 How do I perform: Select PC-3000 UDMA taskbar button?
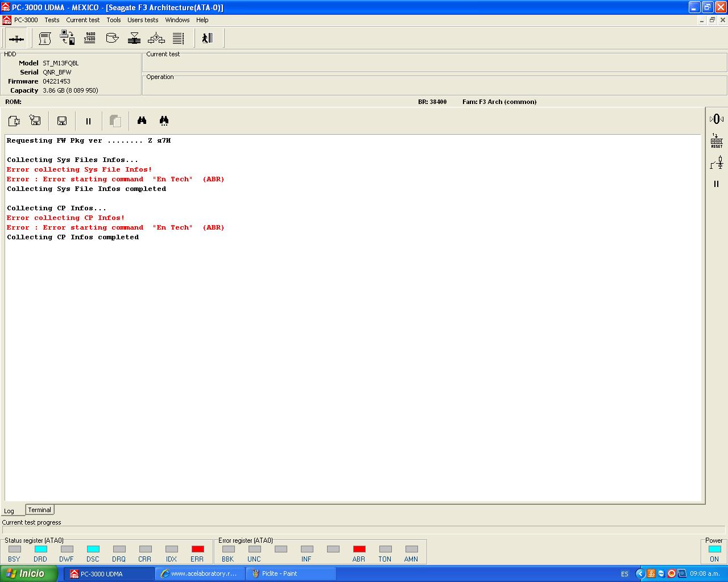click(x=109, y=573)
